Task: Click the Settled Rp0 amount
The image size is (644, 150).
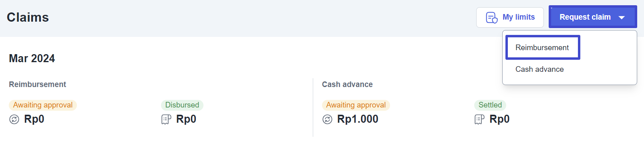Action: click(499, 119)
